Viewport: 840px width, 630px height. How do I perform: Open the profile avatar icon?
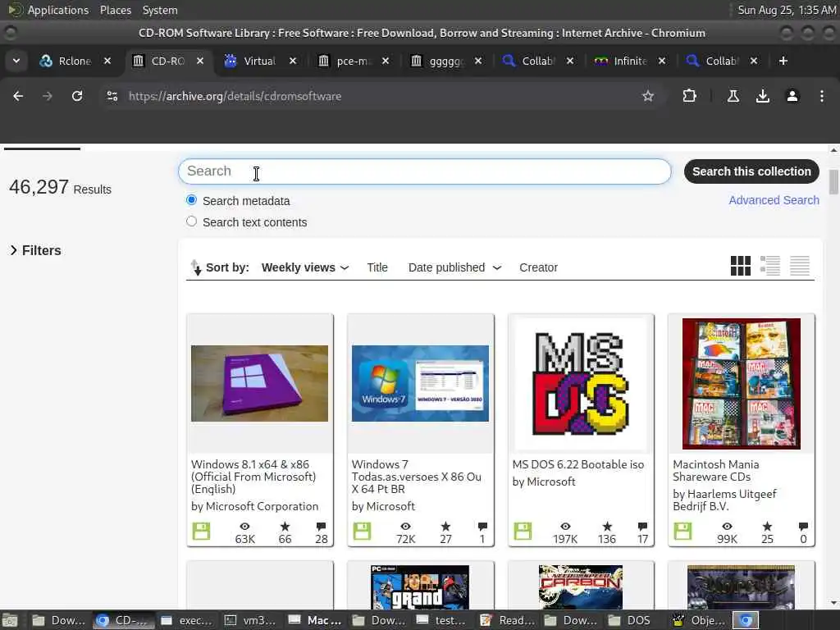pos(792,96)
